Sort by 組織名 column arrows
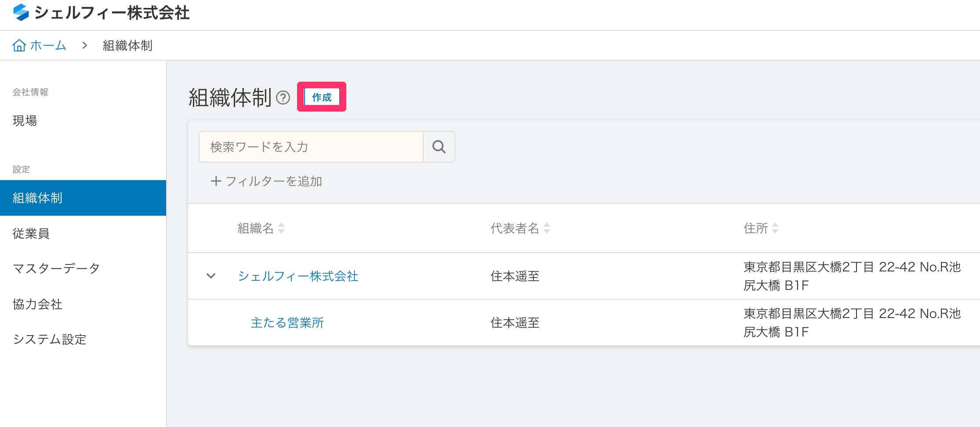This screenshot has width=980, height=427. 281,228
